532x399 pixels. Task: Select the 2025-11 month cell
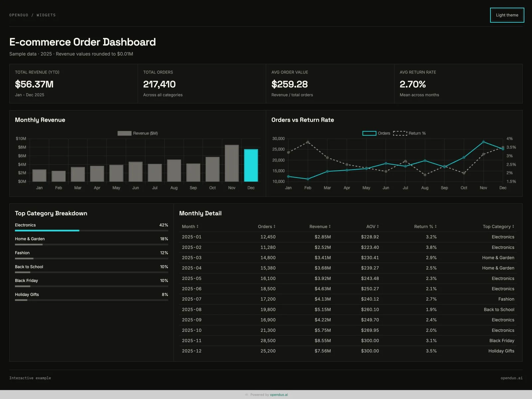click(192, 340)
